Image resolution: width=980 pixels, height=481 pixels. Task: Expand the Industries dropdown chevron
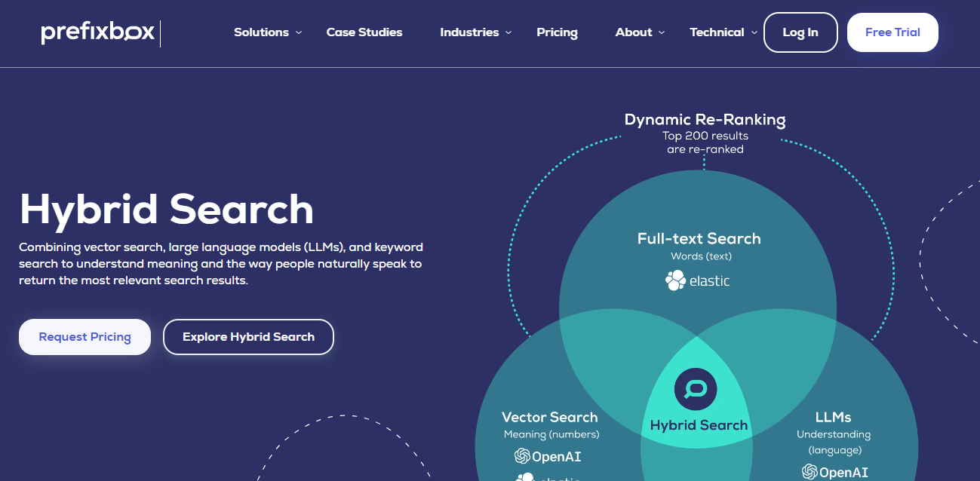pyautogui.click(x=508, y=32)
